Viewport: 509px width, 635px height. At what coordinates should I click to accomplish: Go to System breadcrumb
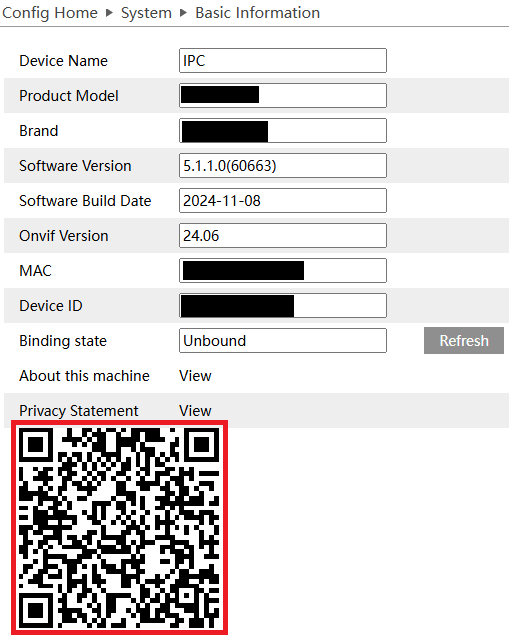(x=146, y=13)
